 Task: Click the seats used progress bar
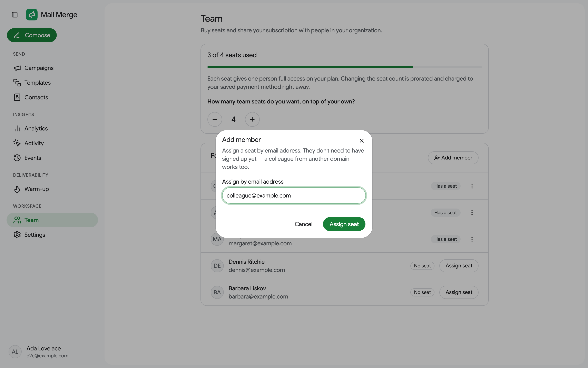click(x=345, y=67)
